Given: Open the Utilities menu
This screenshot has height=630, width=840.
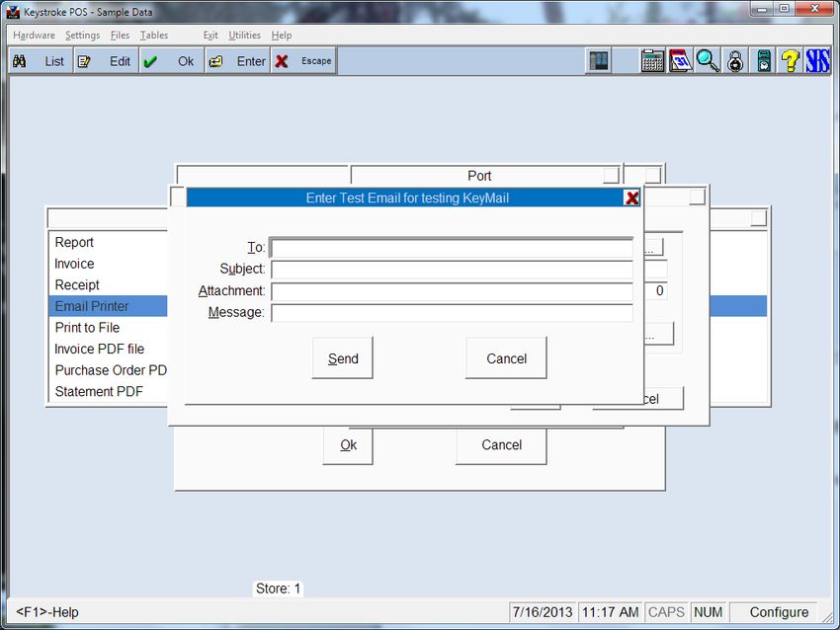Looking at the screenshot, I should (244, 36).
